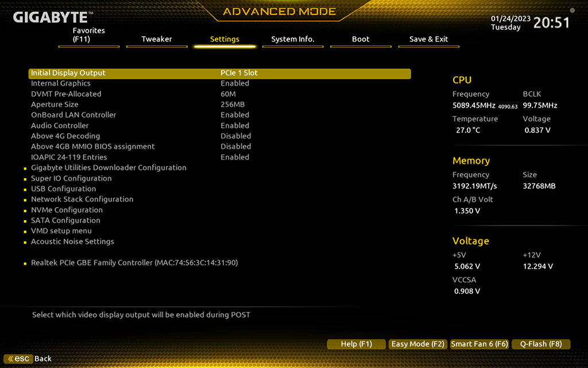Launch Q-Flash (F8)
Viewport: 588px width, 368px height.
541,344
